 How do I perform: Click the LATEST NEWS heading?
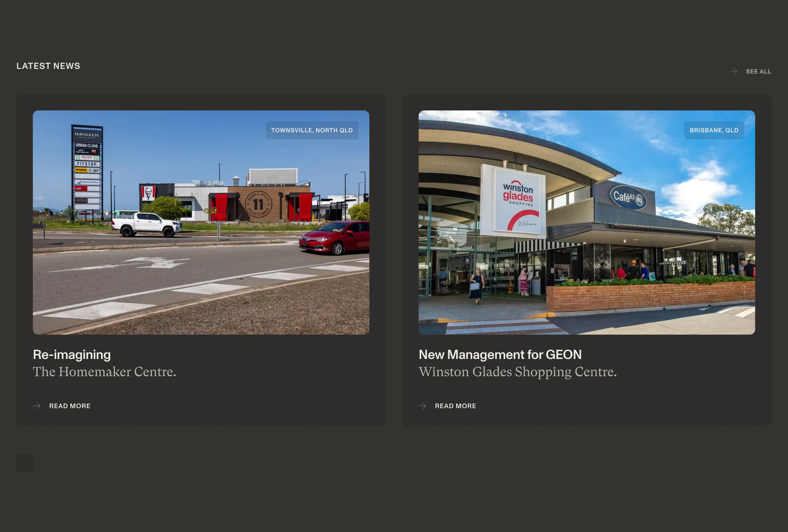[48, 66]
